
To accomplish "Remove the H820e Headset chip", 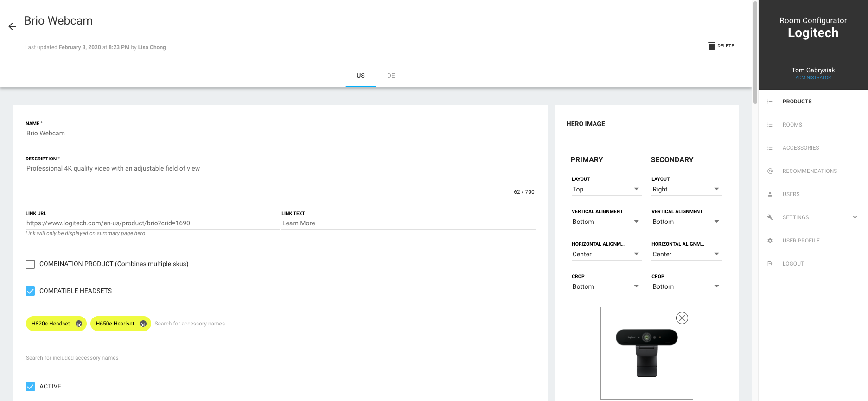I will tap(79, 324).
